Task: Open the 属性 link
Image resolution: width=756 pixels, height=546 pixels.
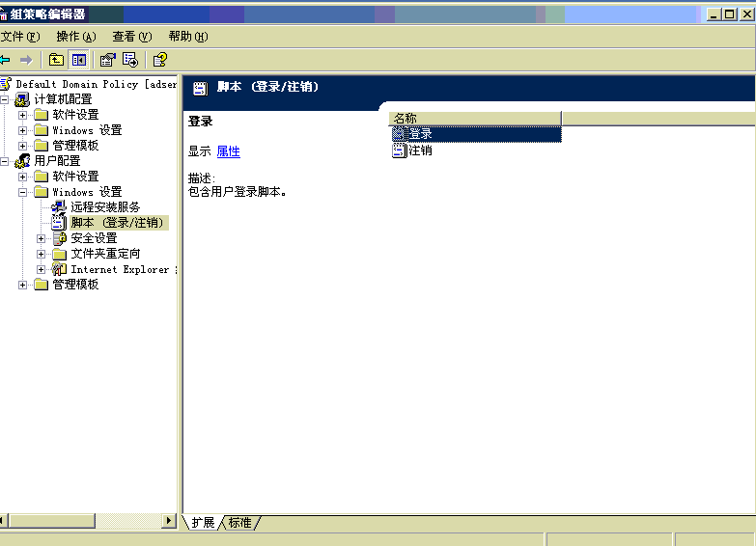Action: [x=229, y=151]
